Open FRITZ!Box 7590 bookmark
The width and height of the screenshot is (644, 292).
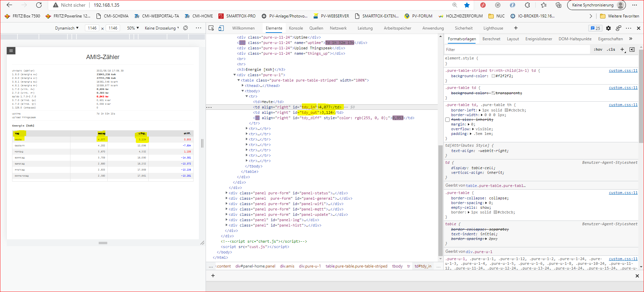pos(22,16)
